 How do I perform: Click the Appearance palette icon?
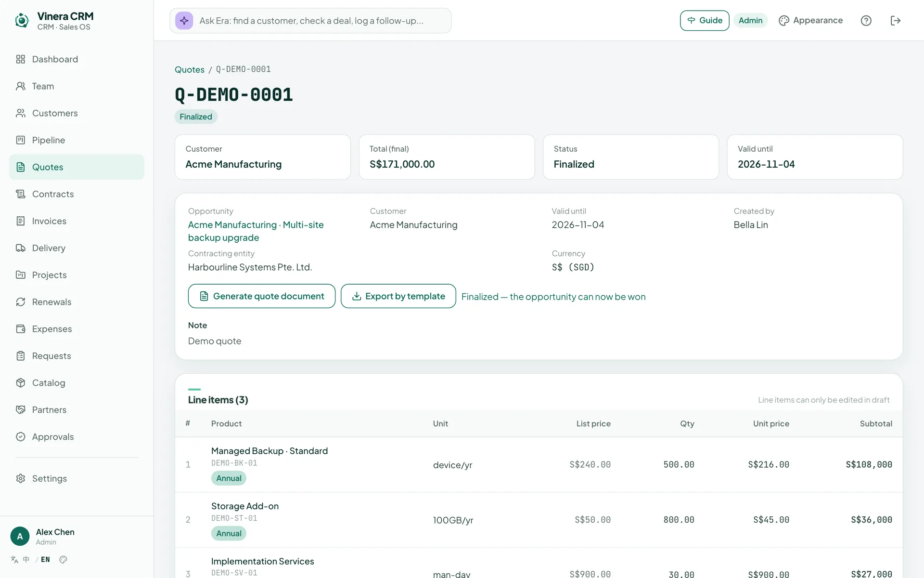(784, 21)
